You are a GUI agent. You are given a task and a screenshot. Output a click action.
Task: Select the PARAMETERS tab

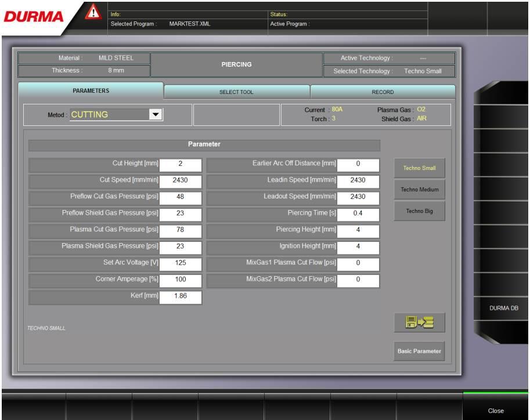(x=91, y=91)
